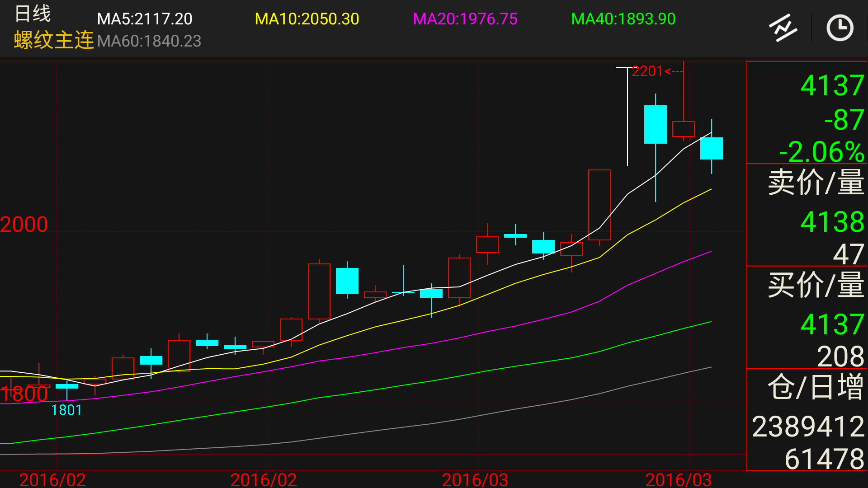This screenshot has width=868, height=488.
Task: Tap the 螺纹主连 contract name
Action: click(53, 40)
